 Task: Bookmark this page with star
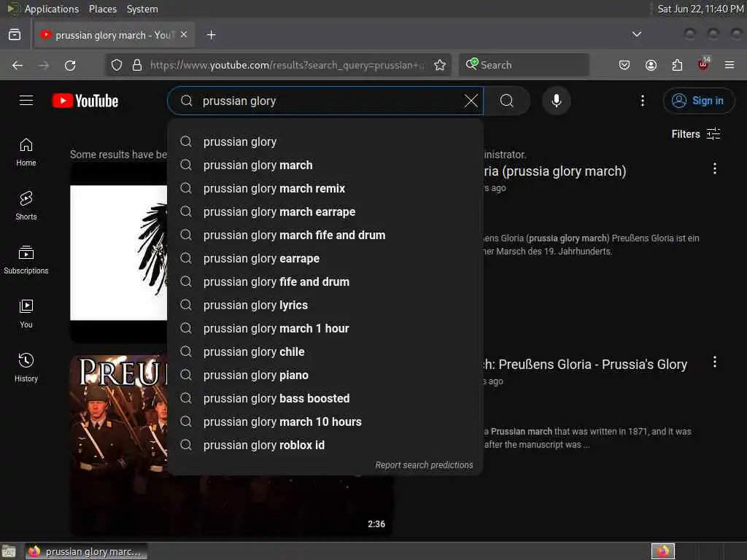440,65
